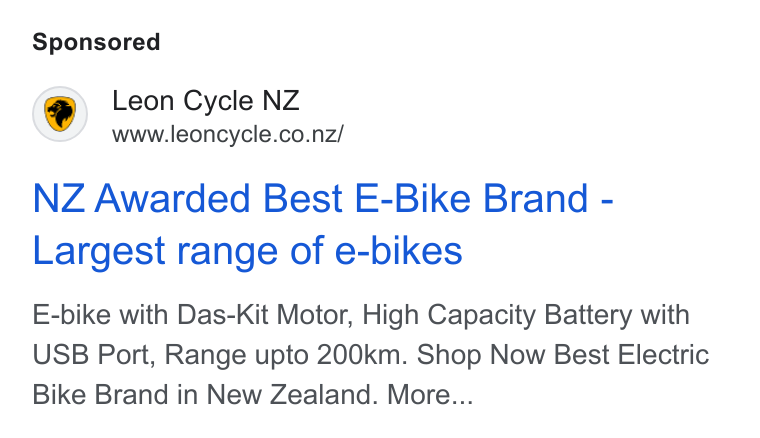Click the word "Largest" in the ad title
The image size is (760, 438).
point(99,251)
